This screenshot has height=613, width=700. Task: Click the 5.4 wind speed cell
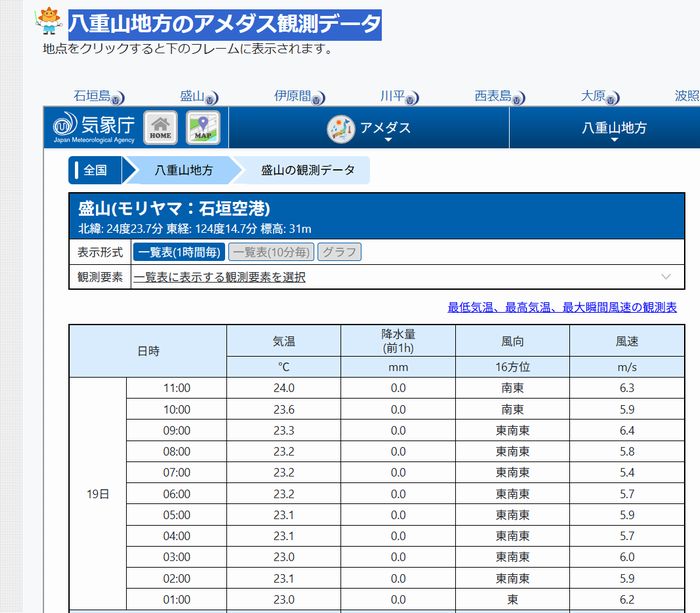(627, 472)
